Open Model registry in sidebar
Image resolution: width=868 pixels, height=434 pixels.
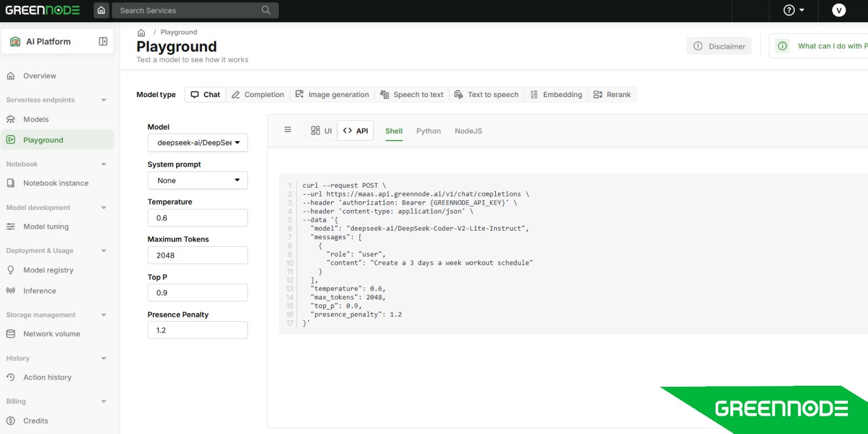click(48, 270)
